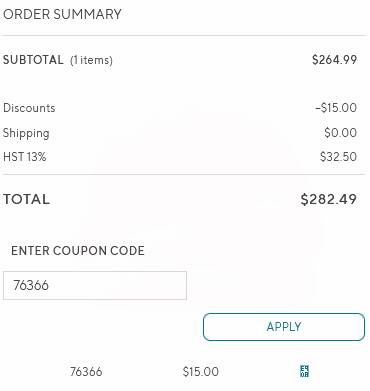The image size is (370, 391).
Task: Click the remove icon beside the $15.00 coupon
Action: point(304,371)
